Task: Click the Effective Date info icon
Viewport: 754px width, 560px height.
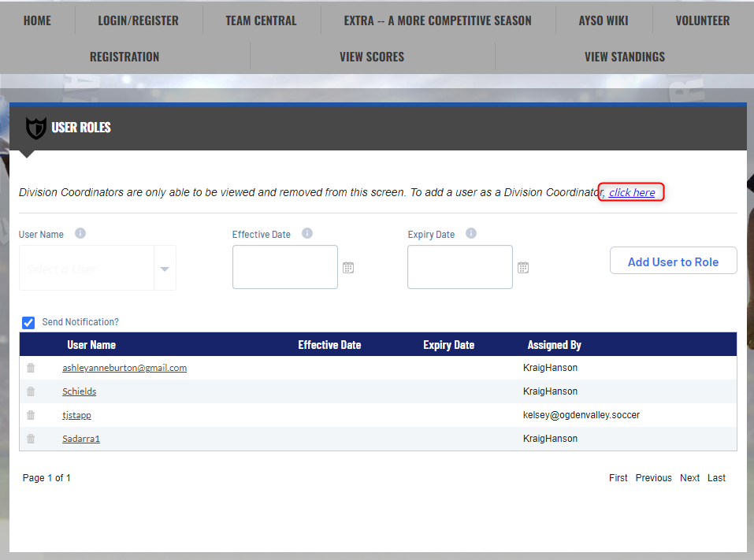Action: [x=307, y=234]
